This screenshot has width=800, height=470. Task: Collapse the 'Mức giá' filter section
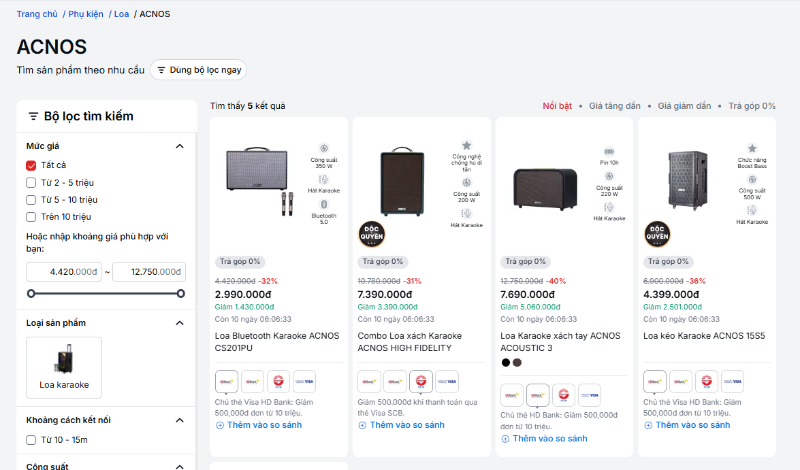(180, 146)
